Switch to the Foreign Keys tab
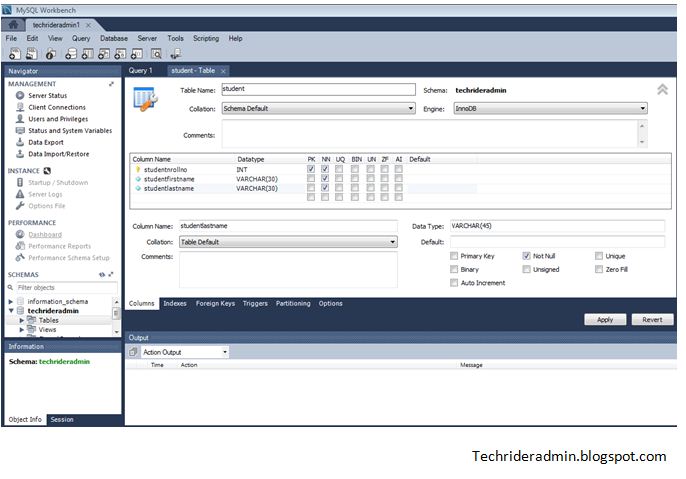This screenshot has height=479, width=686. tap(215, 303)
